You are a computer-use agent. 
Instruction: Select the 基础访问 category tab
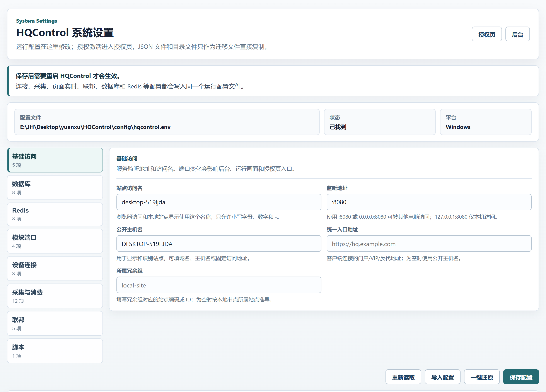55,160
